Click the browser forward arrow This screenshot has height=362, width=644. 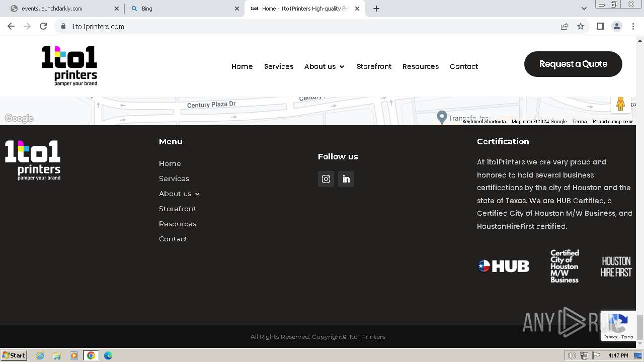coord(27,26)
